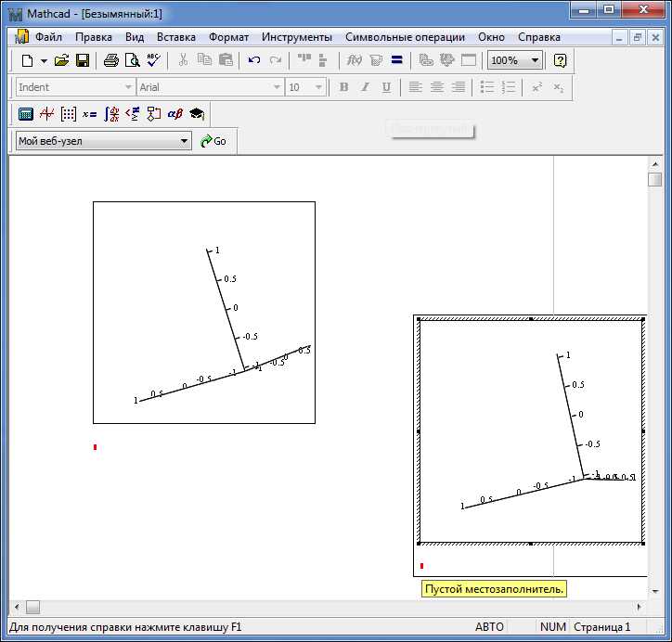The image size is (672, 642).
Task: Click the Help question mark button
Action: (x=560, y=60)
